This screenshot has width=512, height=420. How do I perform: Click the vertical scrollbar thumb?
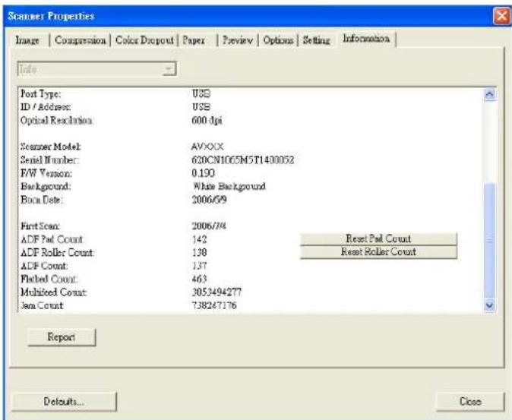tap(489, 241)
